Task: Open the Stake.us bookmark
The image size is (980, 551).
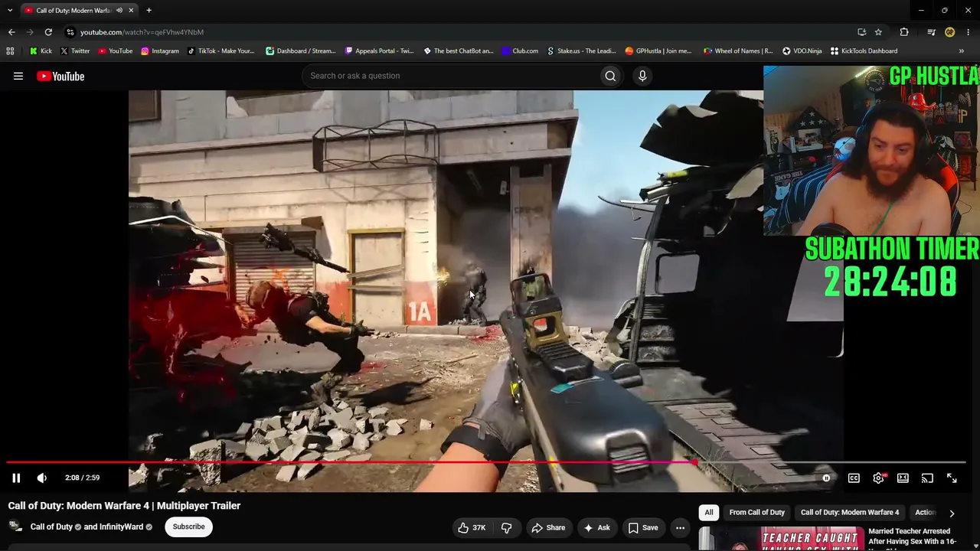Action: coord(581,51)
